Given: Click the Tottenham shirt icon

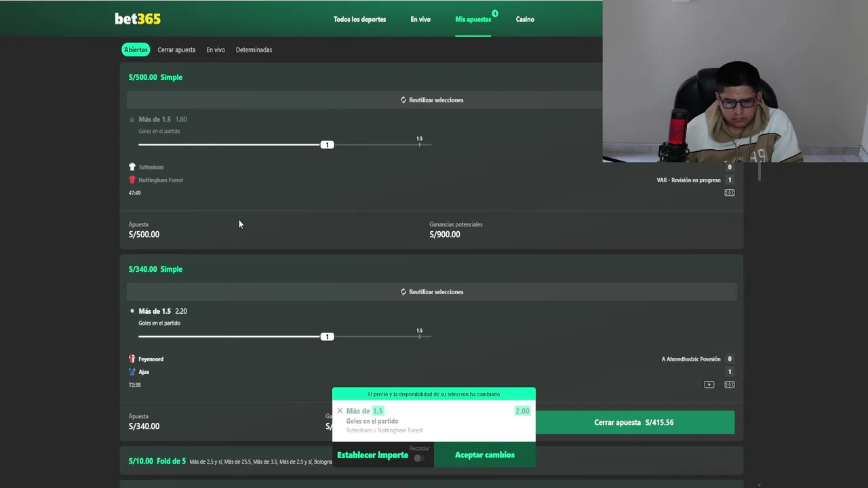Looking at the screenshot, I should pyautogui.click(x=132, y=167).
